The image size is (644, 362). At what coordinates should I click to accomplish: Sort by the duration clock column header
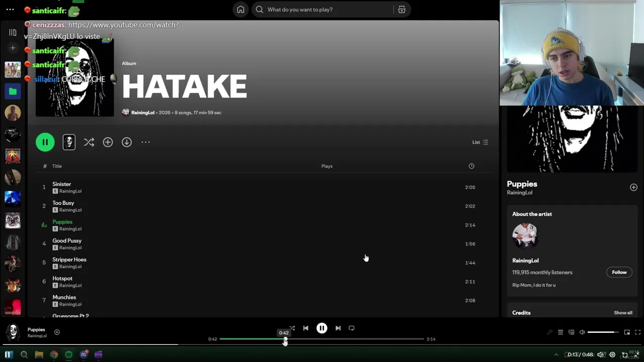click(x=471, y=166)
